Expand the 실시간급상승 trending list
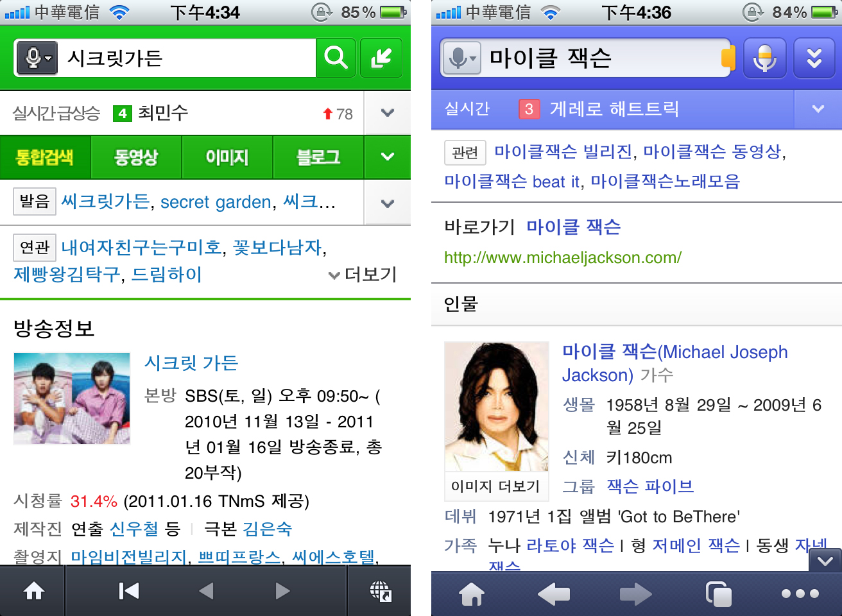This screenshot has height=616, width=842. coord(387,113)
